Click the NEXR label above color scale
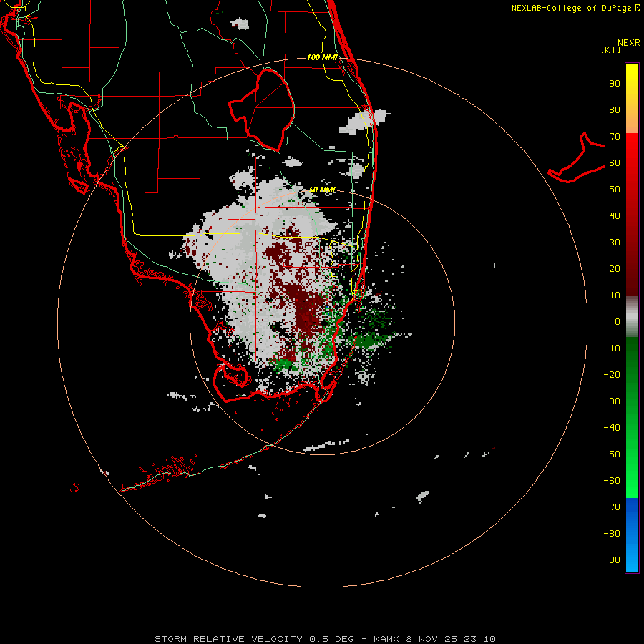Viewport: 644px width, 644px height. tap(629, 43)
